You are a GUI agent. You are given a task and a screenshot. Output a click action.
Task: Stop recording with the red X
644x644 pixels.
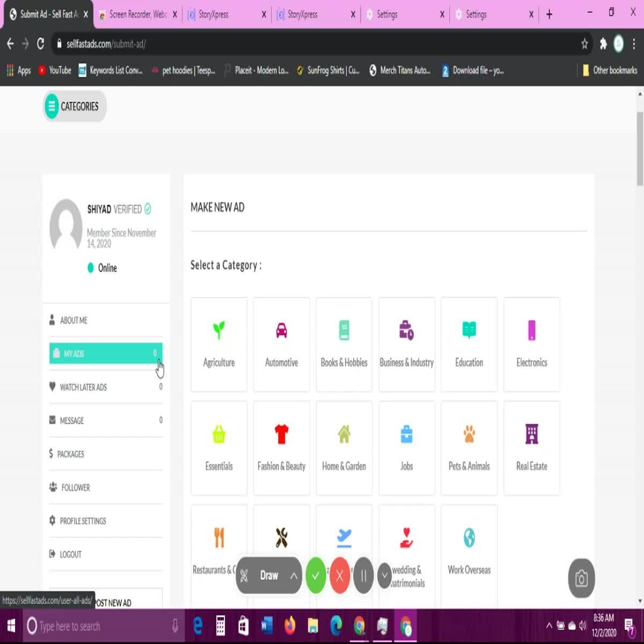(x=339, y=575)
